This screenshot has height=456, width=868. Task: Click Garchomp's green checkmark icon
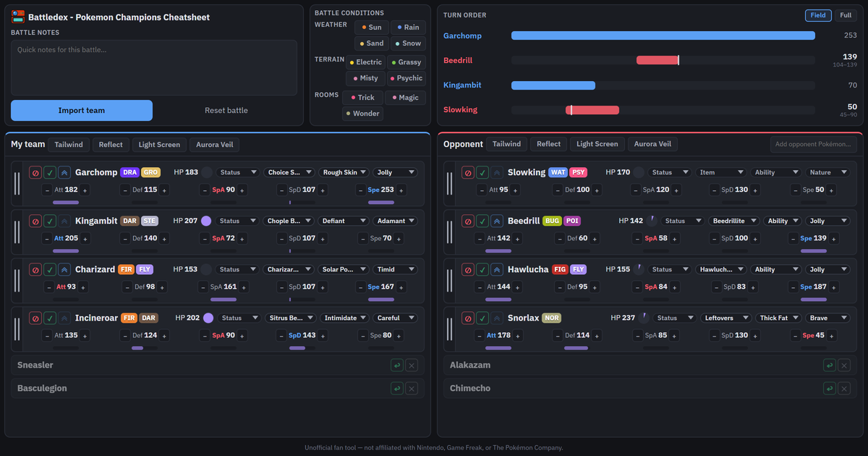(49, 172)
